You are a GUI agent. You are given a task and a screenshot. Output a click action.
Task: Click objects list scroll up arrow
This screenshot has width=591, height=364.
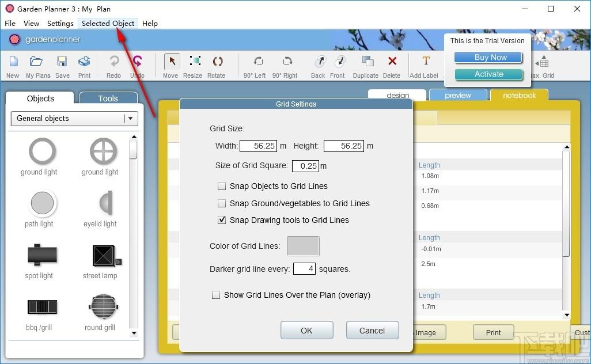(x=134, y=136)
